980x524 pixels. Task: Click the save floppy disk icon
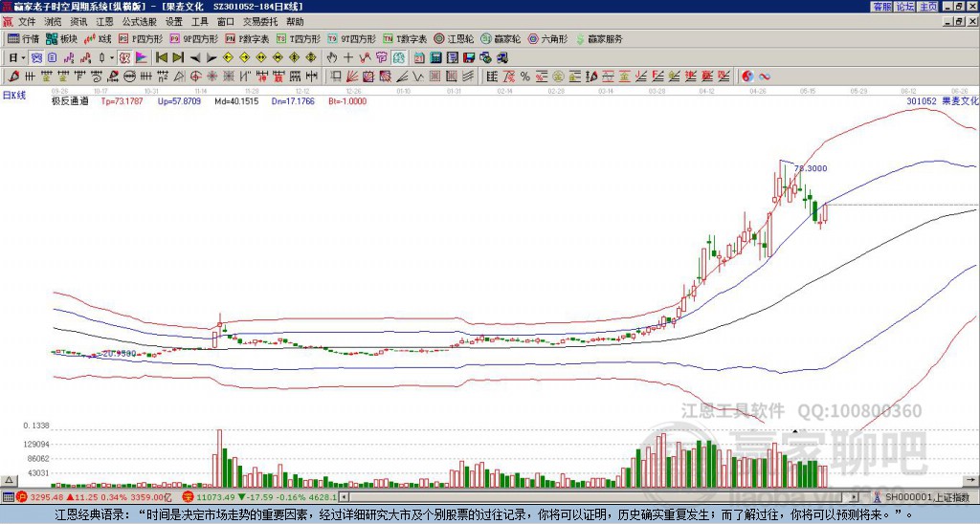click(469, 57)
